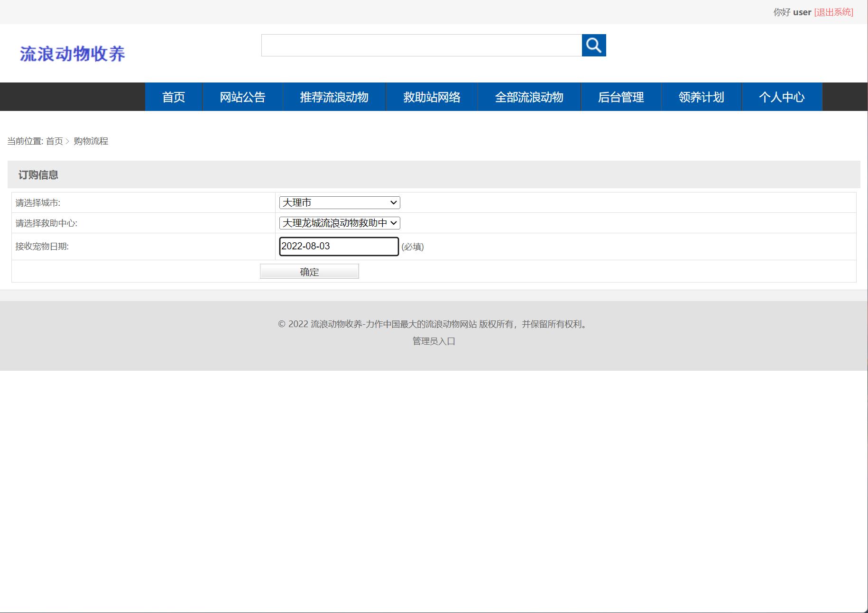Viewport: 868px width, 613px height.
Task: Click the 流浪动物收养 site logo
Action: 73,54
